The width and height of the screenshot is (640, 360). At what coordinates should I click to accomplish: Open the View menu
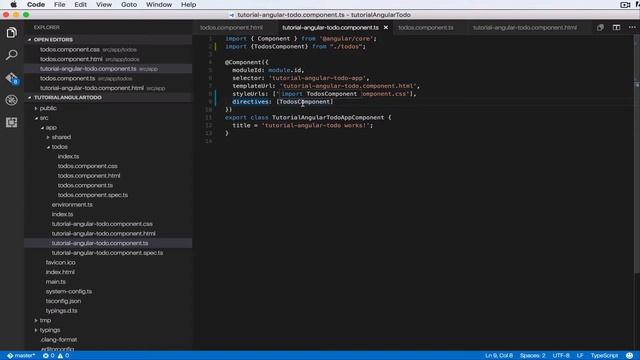pyautogui.click(x=104, y=4)
